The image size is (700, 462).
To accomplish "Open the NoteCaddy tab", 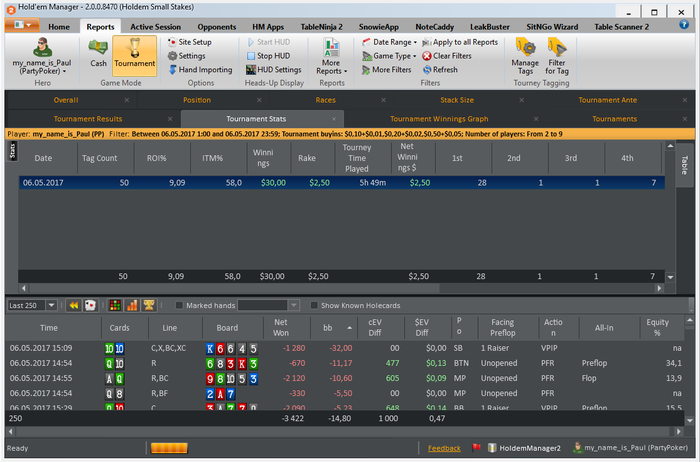I will tap(434, 27).
